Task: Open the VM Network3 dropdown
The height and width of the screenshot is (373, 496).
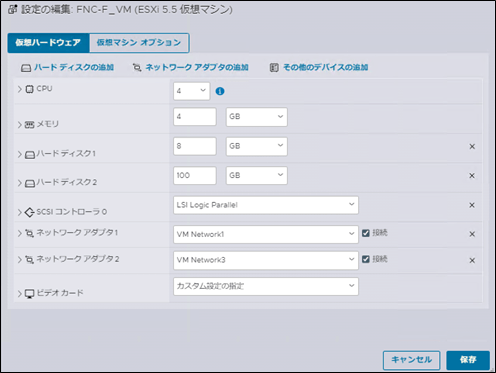Action: point(266,260)
